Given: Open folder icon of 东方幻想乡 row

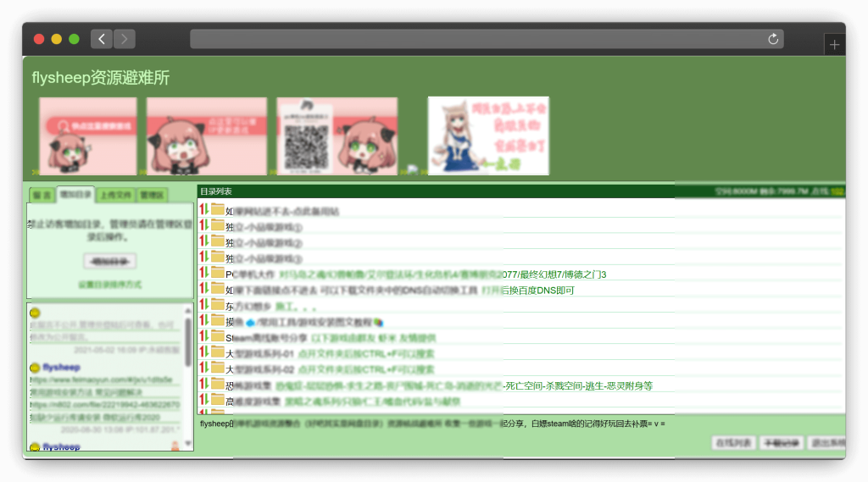Looking at the screenshot, I should [x=218, y=304].
